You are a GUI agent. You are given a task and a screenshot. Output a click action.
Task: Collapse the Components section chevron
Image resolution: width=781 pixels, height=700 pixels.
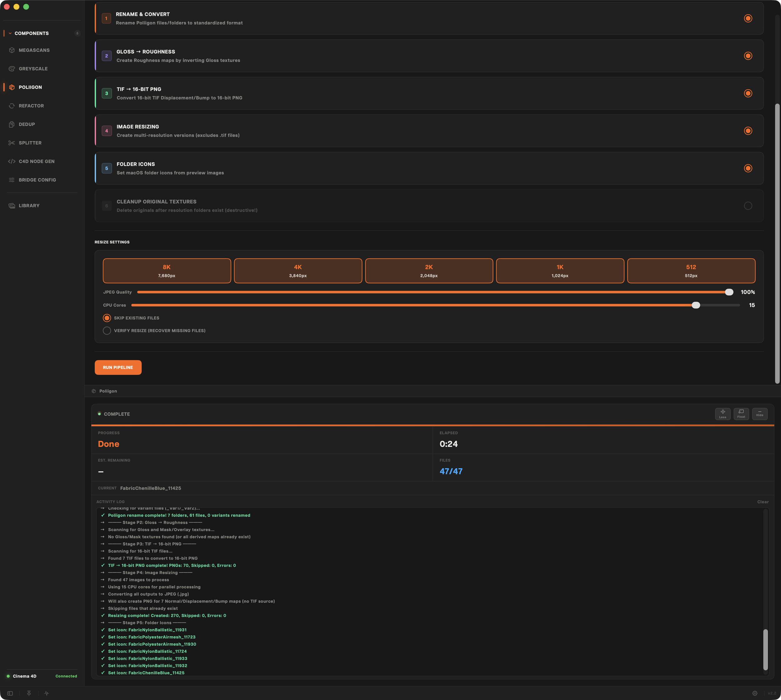[x=10, y=33]
